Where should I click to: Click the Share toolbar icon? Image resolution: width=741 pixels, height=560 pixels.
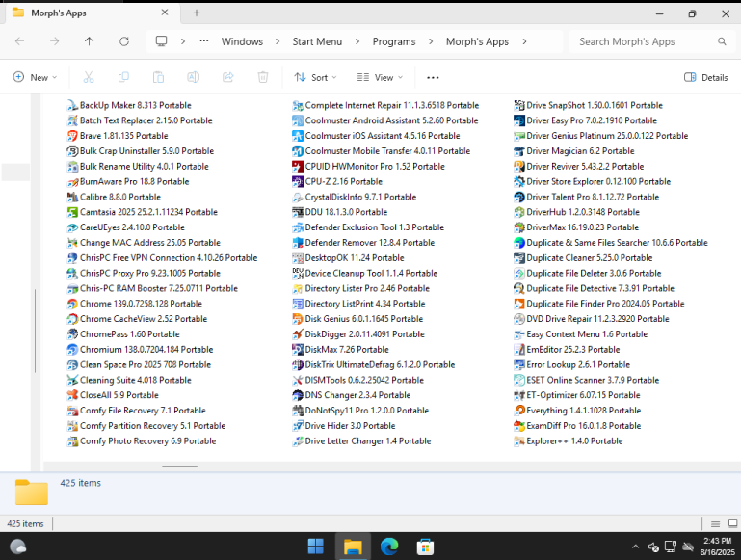click(228, 77)
